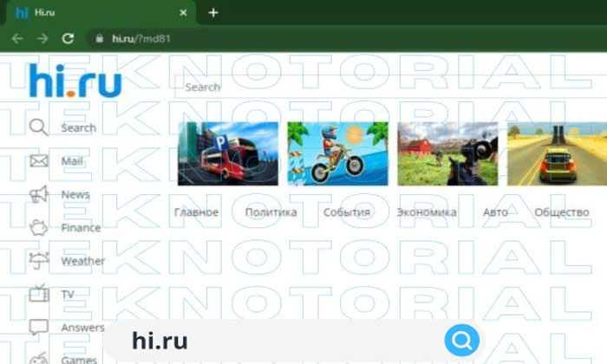Click the blue round search button
This screenshot has height=364, width=607.
[x=462, y=341]
